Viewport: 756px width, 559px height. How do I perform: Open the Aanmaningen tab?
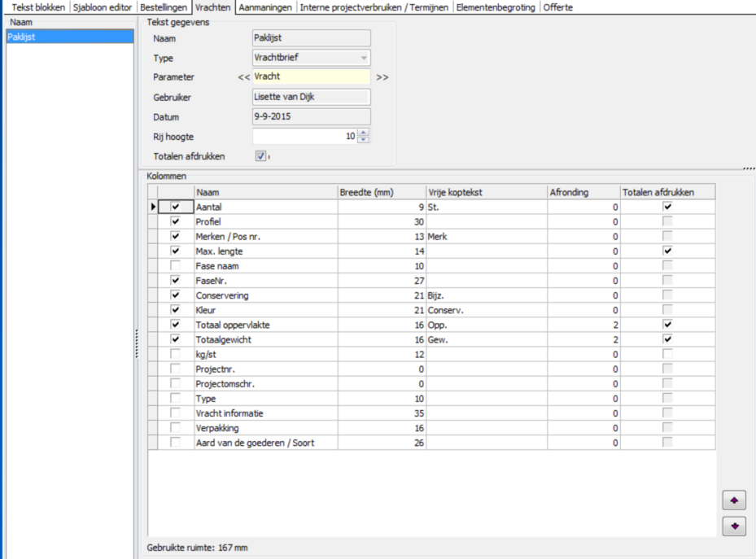(x=265, y=7)
